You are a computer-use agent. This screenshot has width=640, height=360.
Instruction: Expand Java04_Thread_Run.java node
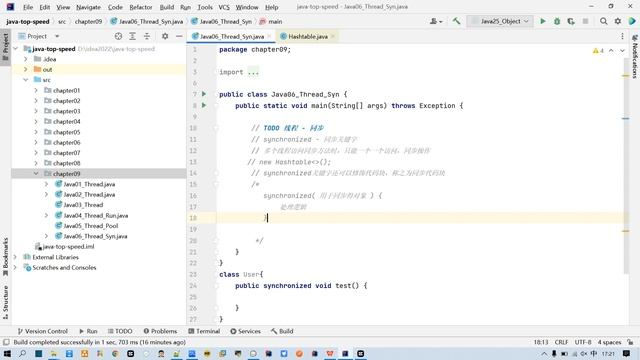pos(46,215)
